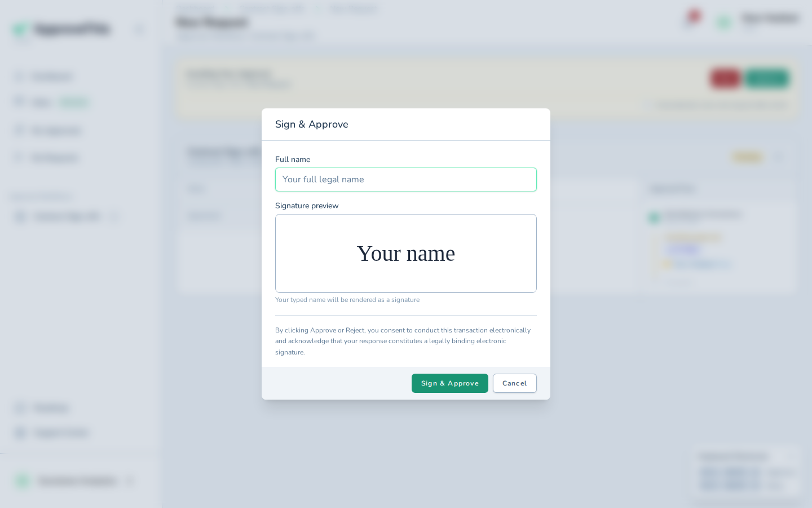
Task: Click the first sidebar navigation icon
Action: (20, 76)
